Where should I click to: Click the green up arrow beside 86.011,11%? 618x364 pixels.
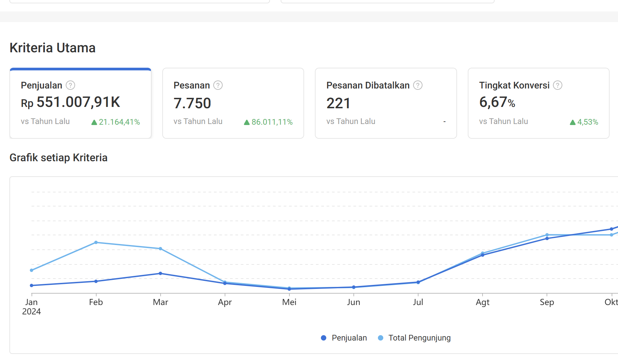(247, 122)
